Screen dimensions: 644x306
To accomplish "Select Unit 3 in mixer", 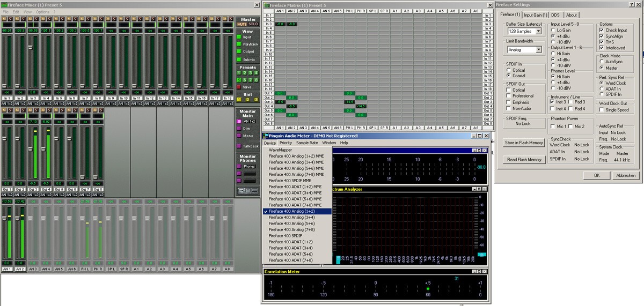I will tap(255, 100).
